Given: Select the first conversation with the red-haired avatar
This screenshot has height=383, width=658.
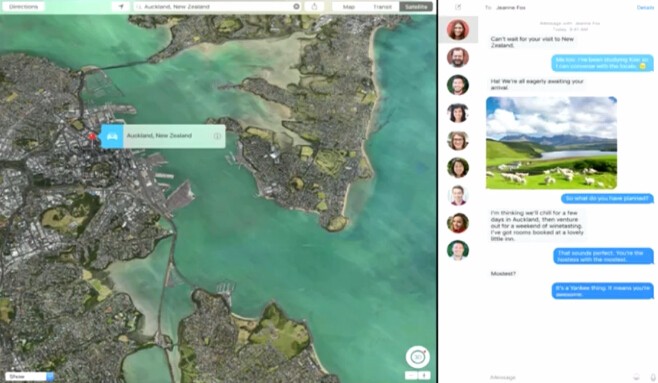Looking at the screenshot, I should (x=458, y=30).
